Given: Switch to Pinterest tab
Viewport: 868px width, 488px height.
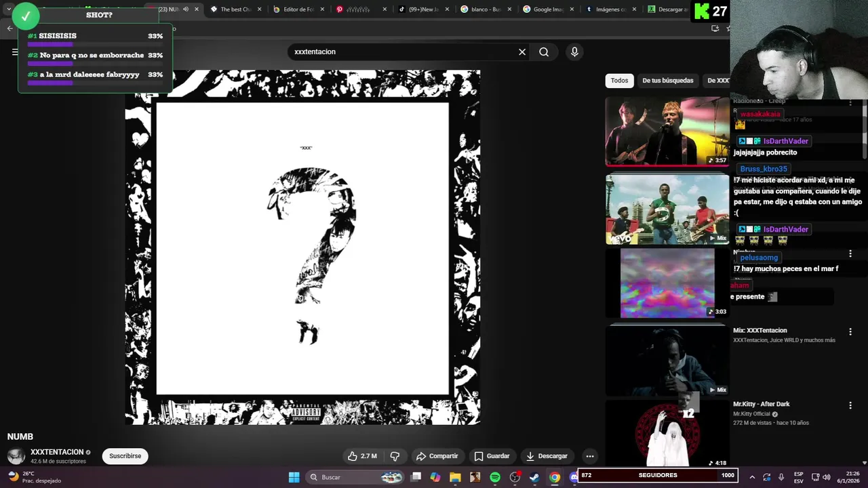Looking at the screenshot, I should (361, 9).
